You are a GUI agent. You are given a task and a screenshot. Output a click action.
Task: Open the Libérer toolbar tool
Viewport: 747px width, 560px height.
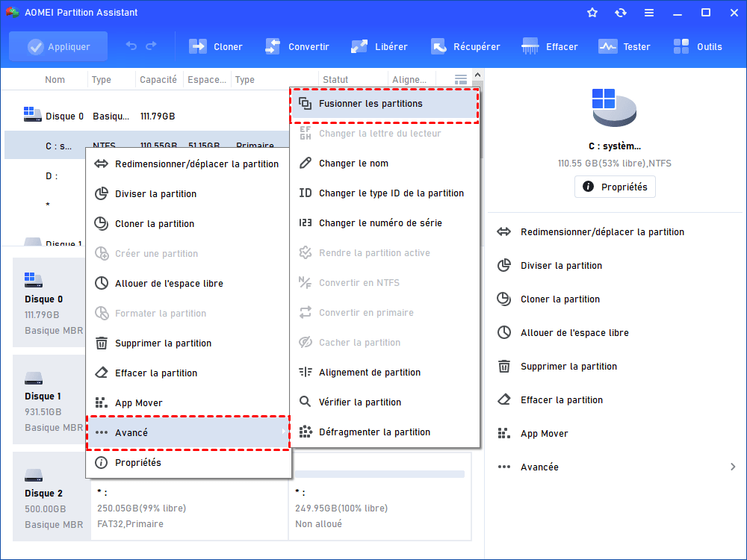[x=379, y=46]
